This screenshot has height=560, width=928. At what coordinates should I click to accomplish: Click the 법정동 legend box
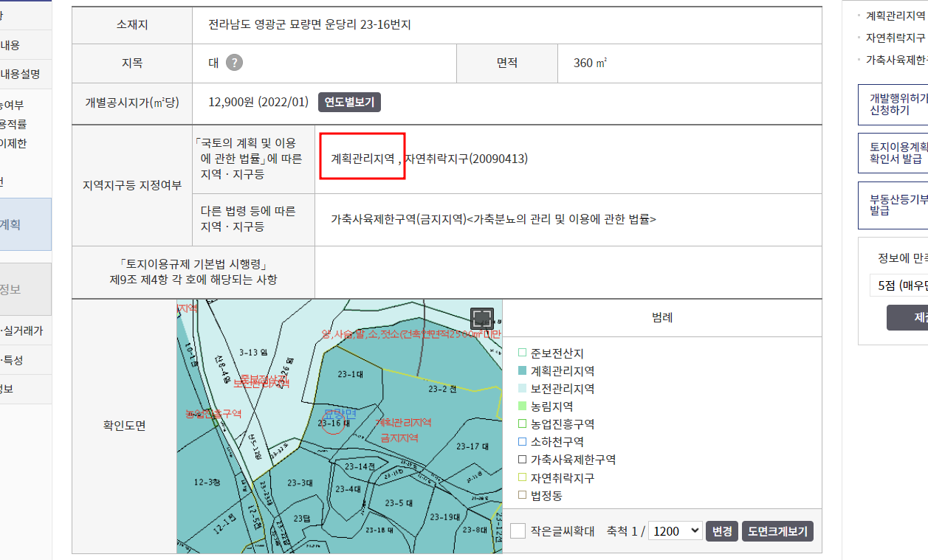(523, 495)
